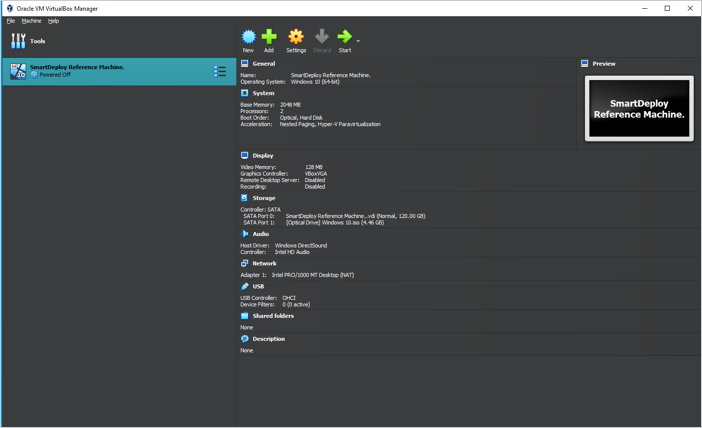Open the Display section header link
This screenshot has width=702, height=428.
(x=263, y=155)
